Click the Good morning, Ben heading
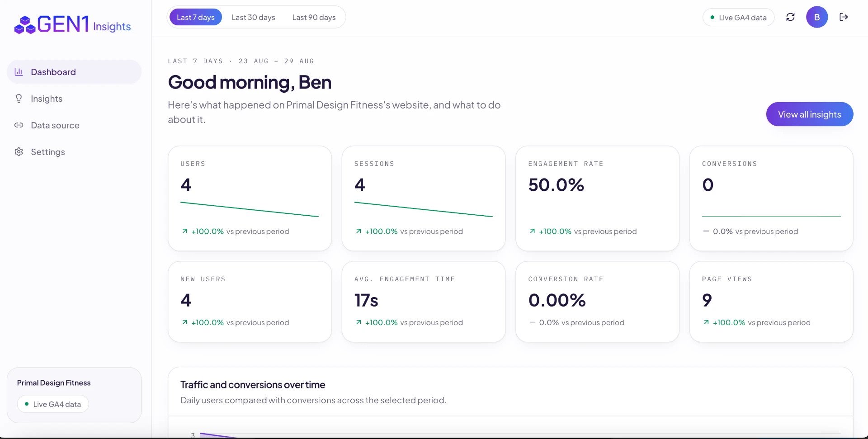868x439 pixels. point(250,82)
